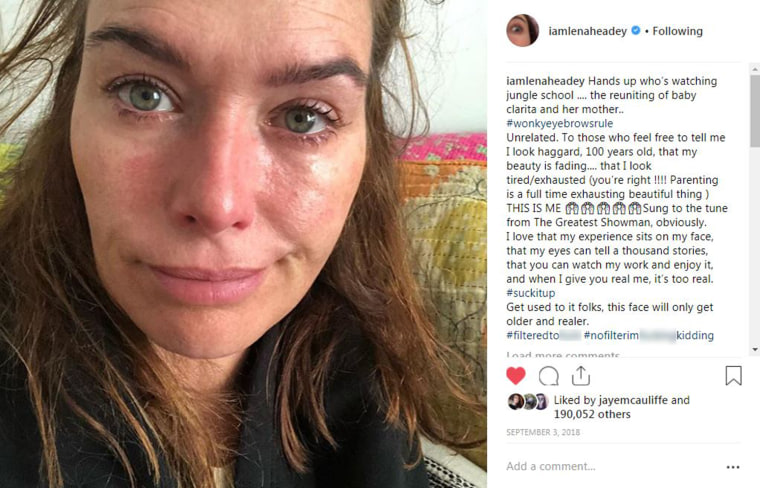Toggle the Following button

677,31
